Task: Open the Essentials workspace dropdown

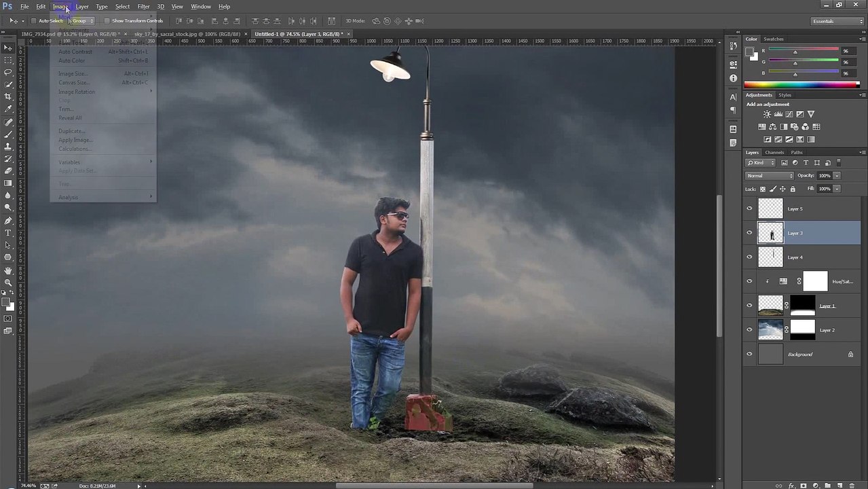Action: 837,21
